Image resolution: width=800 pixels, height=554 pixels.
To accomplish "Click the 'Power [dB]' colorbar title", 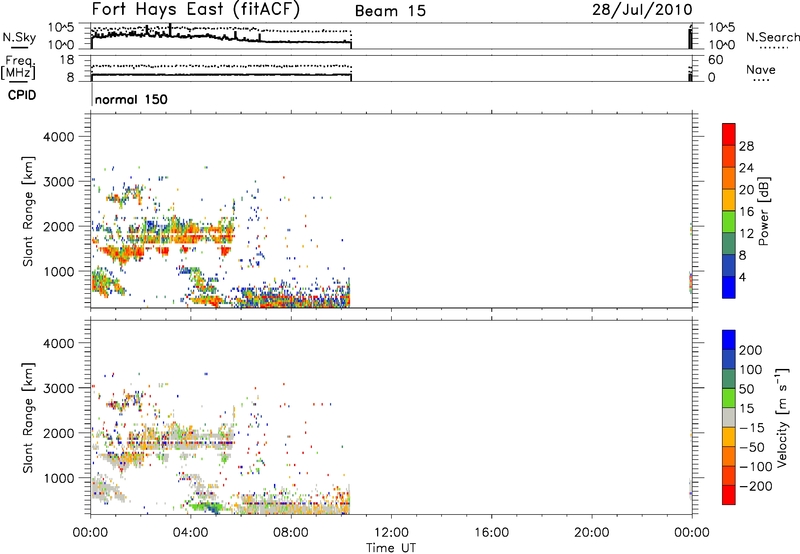I will [x=764, y=211].
